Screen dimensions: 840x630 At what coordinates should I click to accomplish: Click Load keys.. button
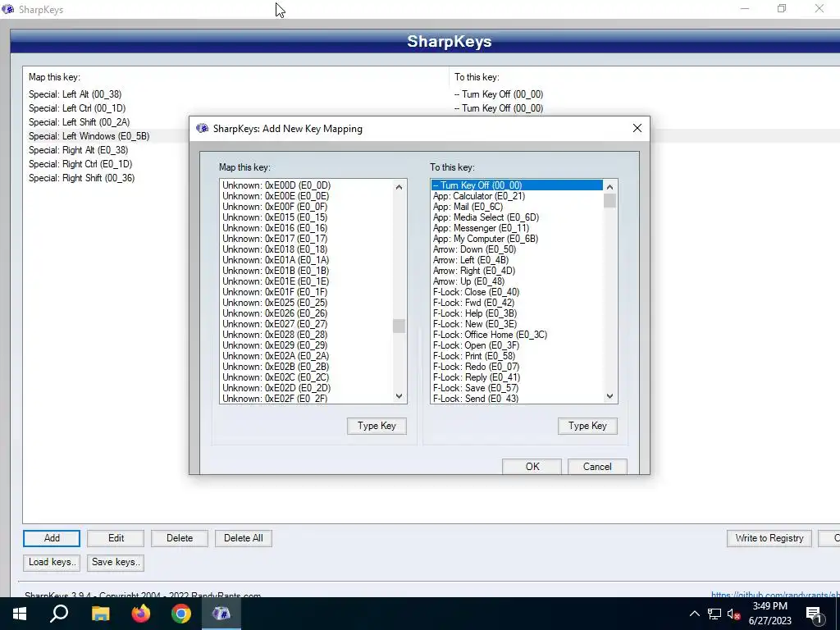(x=52, y=562)
